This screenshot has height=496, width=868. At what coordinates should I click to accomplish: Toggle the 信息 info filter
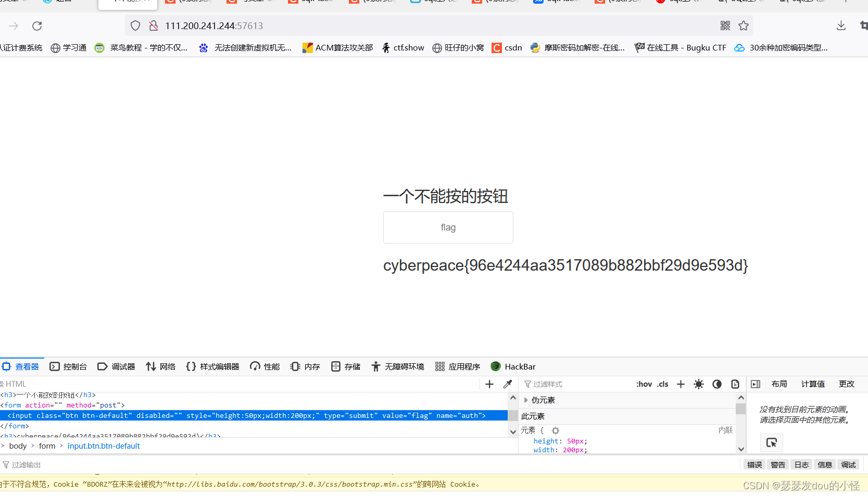[825, 465]
